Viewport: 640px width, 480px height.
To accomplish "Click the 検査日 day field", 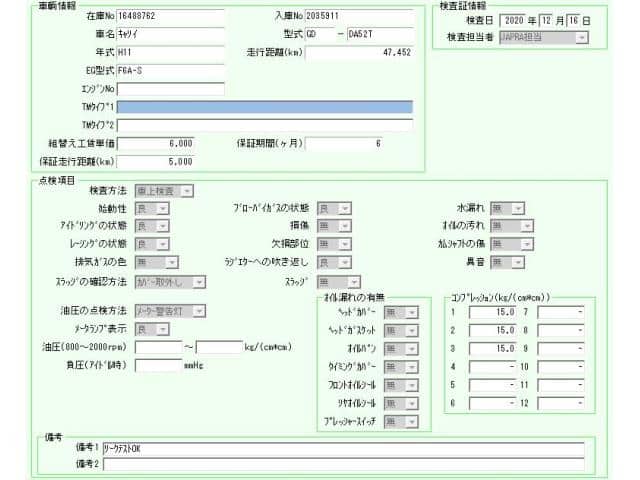I will click(x=573, y=21).
